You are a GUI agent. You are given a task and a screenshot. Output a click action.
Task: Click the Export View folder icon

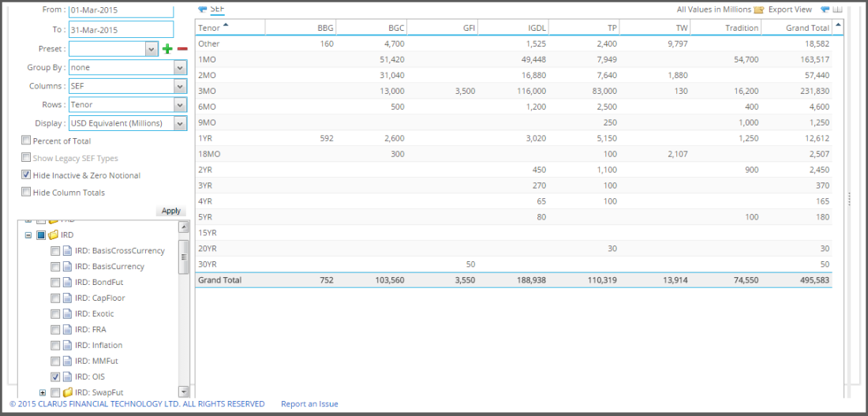[758, 9]
